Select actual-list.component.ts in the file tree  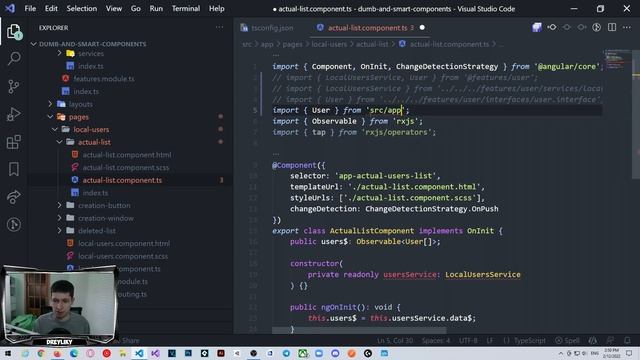[122, 180]
